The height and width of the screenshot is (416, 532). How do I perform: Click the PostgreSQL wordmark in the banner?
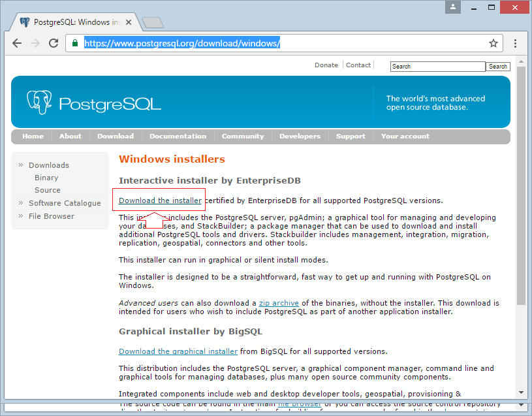click(x=110, y=104)
